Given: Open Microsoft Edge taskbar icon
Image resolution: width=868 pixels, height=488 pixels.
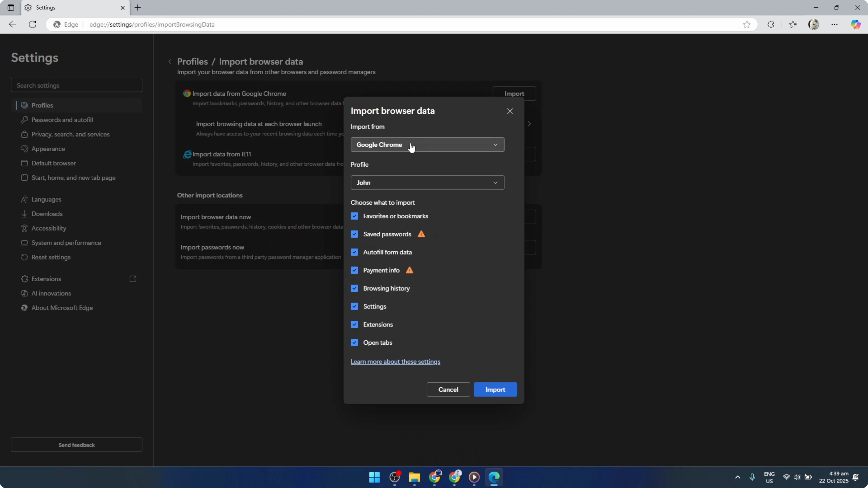Looking at the screenshot, I should pyautogui.click(x=494, y=477).
